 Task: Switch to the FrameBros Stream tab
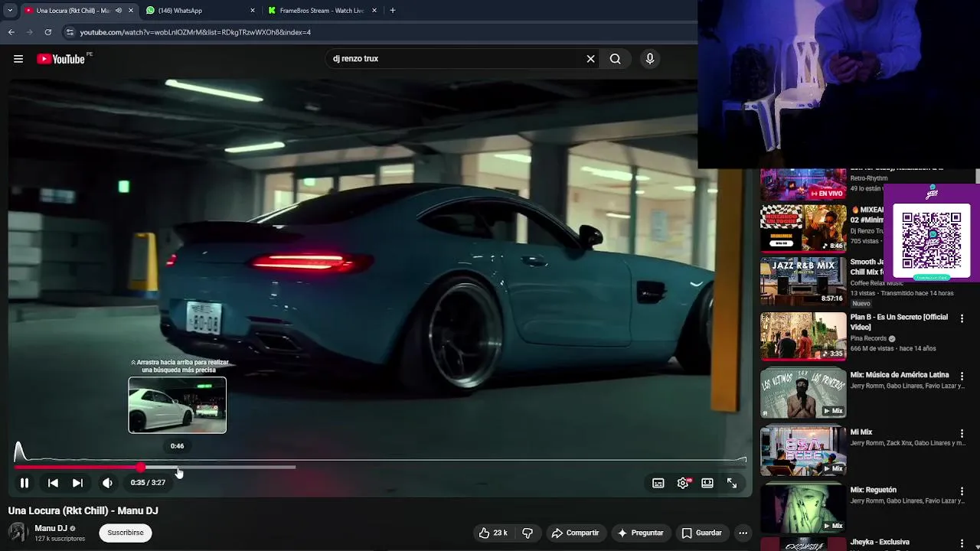pyautogui.click(x=322, y=11)
